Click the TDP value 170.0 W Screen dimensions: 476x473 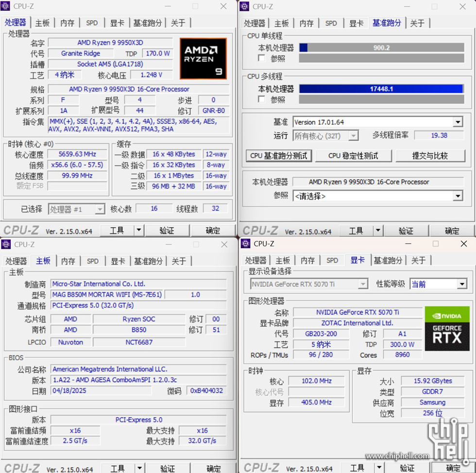click(157, 53)
